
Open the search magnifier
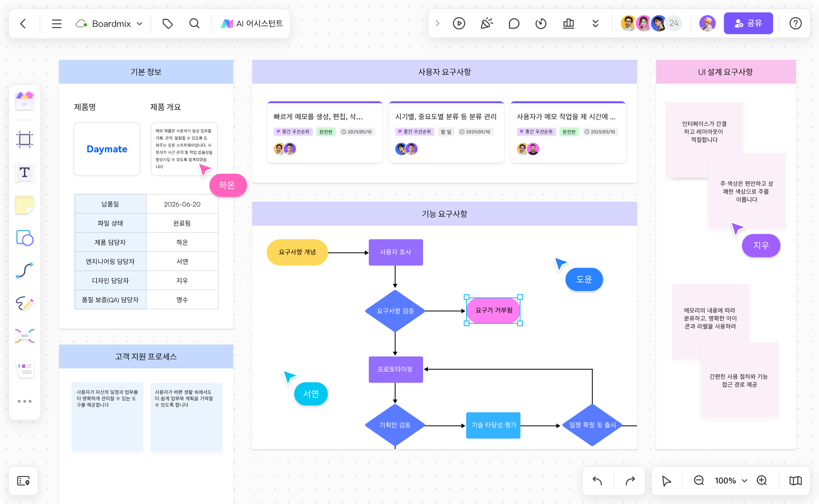[194, 24]
